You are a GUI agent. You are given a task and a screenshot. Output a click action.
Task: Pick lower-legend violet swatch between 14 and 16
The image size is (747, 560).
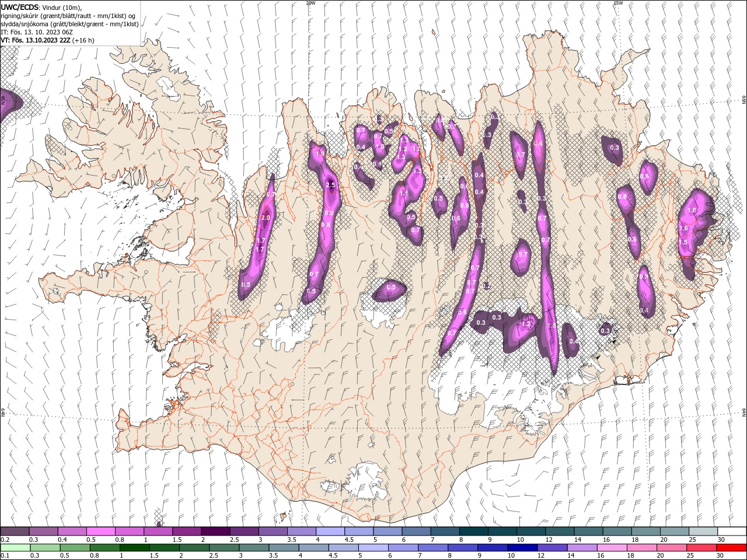(581, 548)
